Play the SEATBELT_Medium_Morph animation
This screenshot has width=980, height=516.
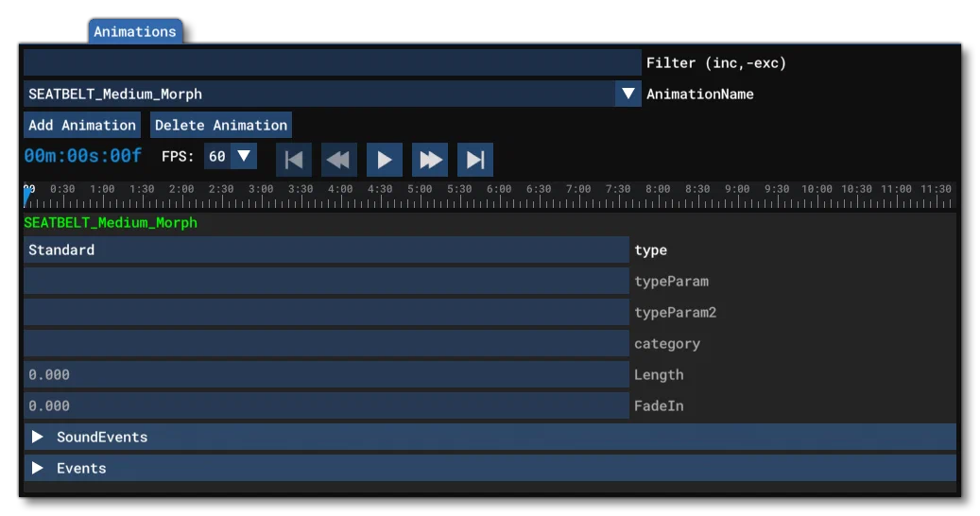click(385, 160)
